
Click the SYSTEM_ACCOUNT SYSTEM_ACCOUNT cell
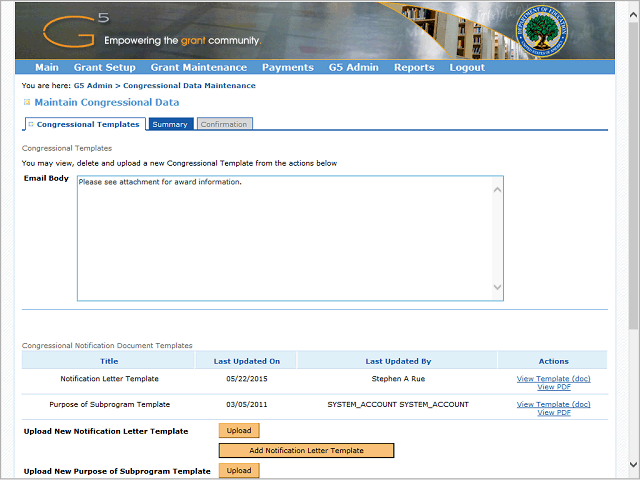tap(398, 404)
